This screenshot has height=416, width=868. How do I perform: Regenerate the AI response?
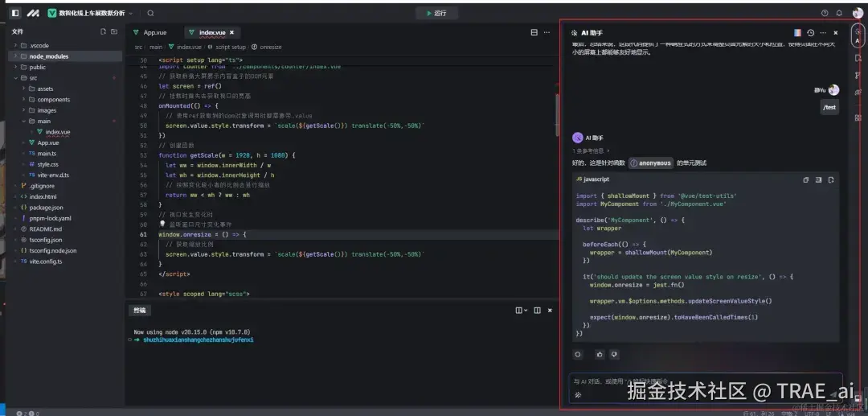click(578, 355)
